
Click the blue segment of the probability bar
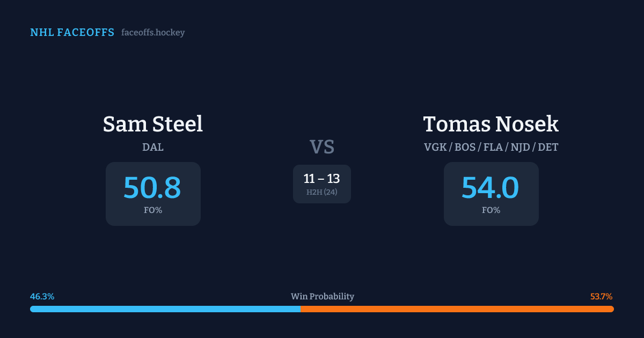(x=161, y=309)
